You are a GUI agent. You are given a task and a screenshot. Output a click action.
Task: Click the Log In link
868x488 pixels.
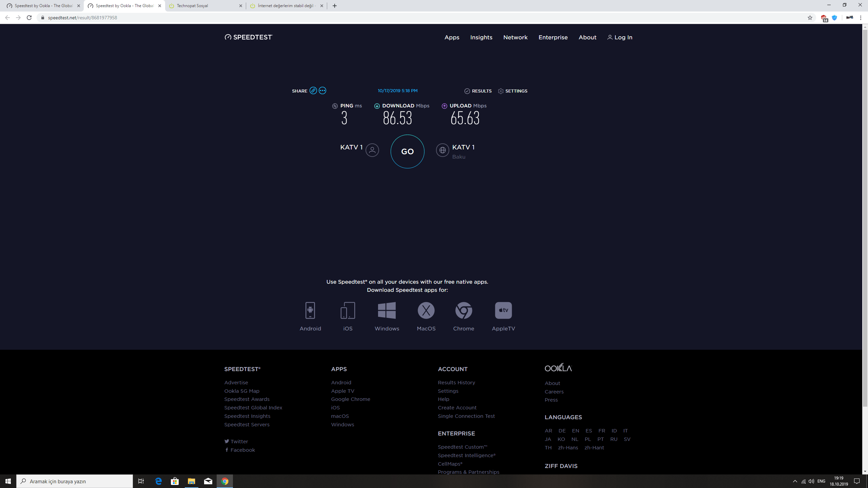coord(620,37)
